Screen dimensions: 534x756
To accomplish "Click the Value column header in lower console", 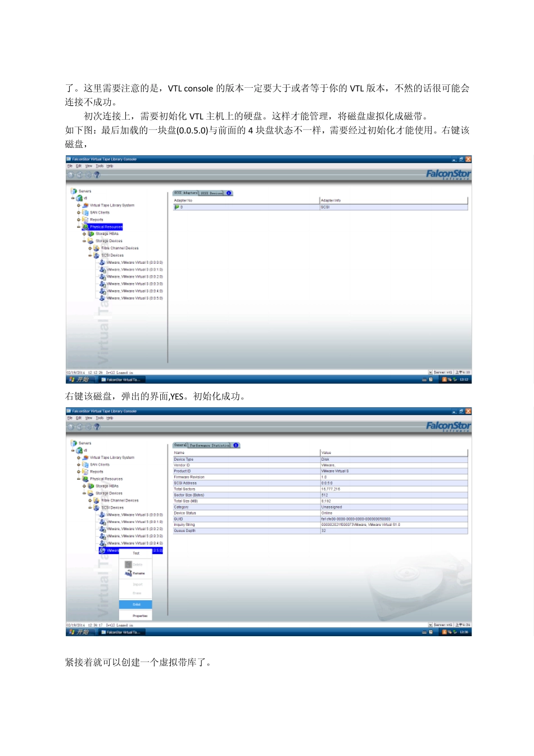I will pos(393,452).
